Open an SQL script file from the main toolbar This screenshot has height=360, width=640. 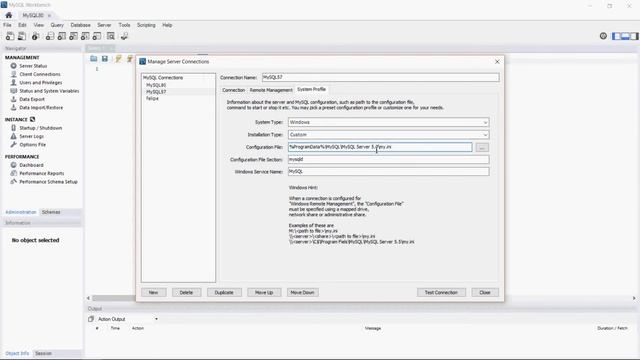pos(22,36)
